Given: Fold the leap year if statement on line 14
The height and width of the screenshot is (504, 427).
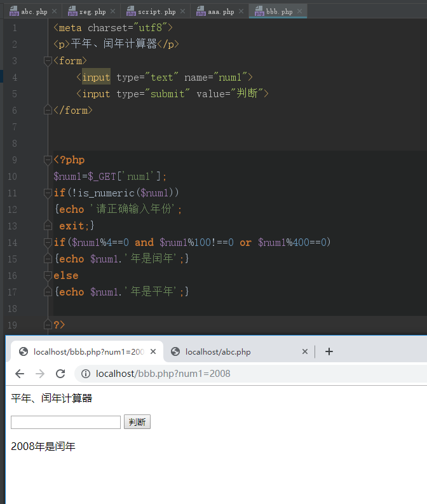Looking at the screenshot, I should pos(48,242).
